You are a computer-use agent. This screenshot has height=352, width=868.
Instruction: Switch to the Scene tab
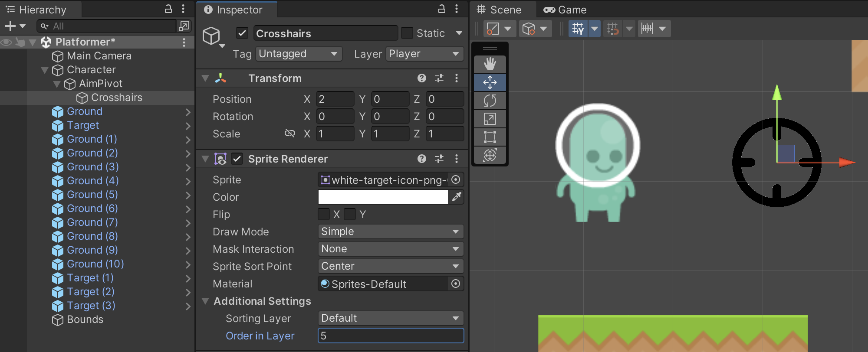pos(499,10)
